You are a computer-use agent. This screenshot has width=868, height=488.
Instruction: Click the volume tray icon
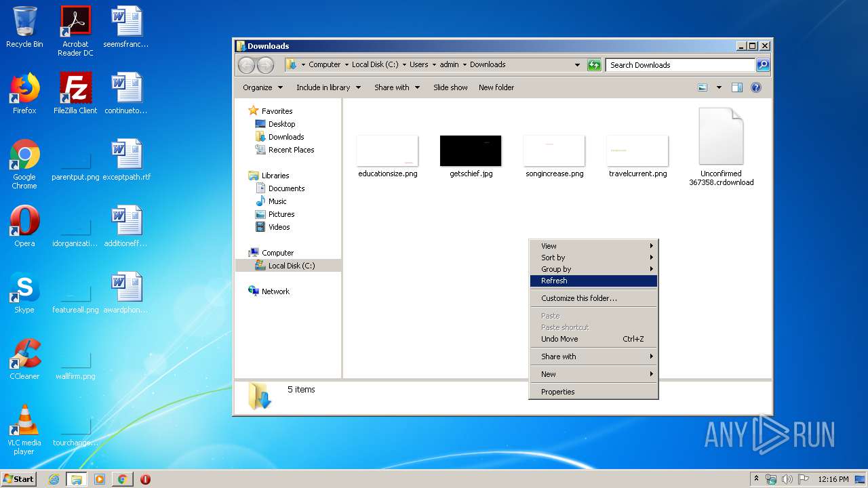point(787,479)
